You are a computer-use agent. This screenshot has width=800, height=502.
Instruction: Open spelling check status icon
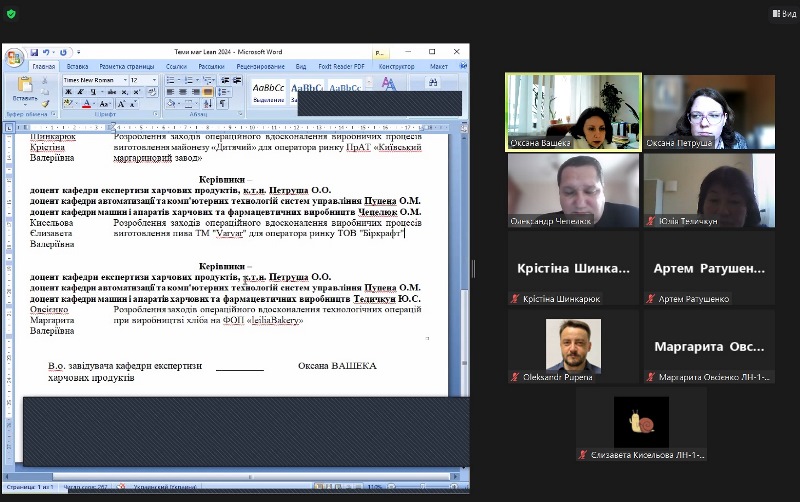[x=121, y=487]
